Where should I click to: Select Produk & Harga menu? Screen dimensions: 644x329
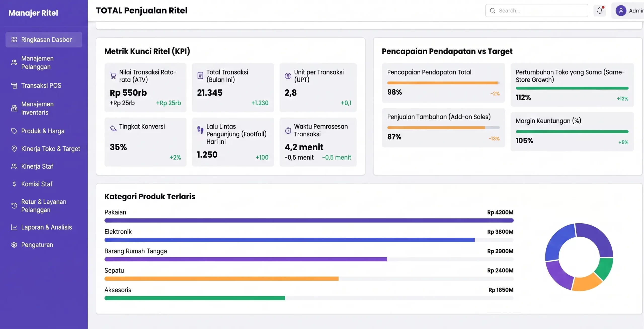(44, 131)
